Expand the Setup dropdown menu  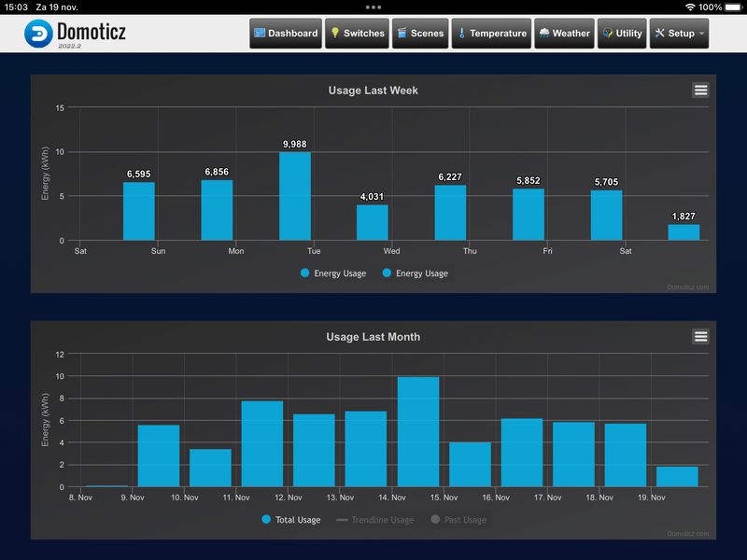point(680,34)
